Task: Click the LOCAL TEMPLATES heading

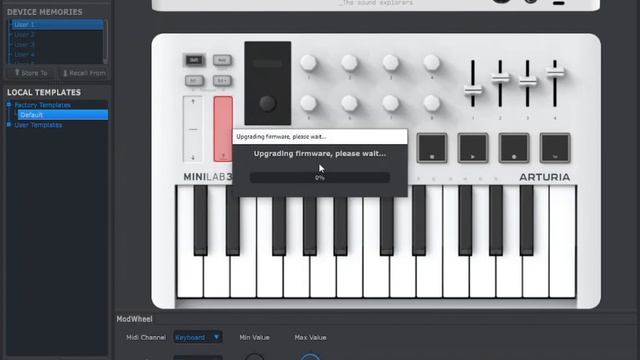Action: (x=44, y=92)
